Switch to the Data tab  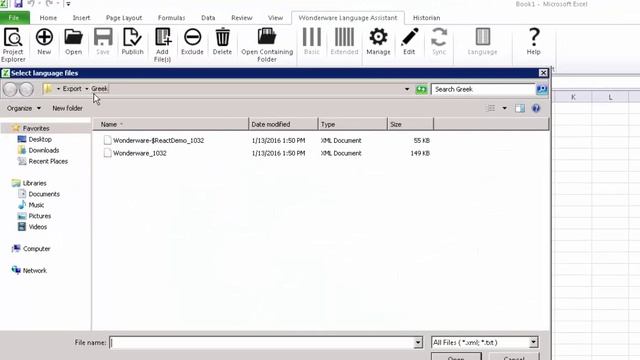click(208, 18)
